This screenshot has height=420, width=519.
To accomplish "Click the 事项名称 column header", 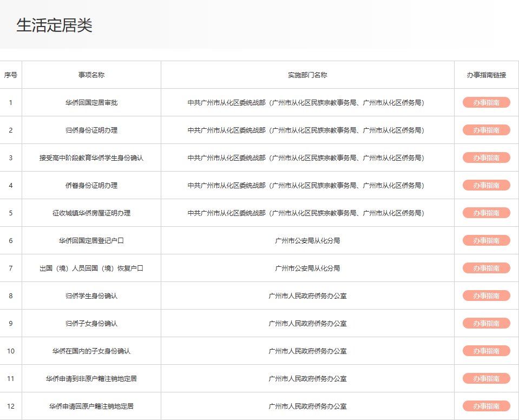I will coord(91,75).
